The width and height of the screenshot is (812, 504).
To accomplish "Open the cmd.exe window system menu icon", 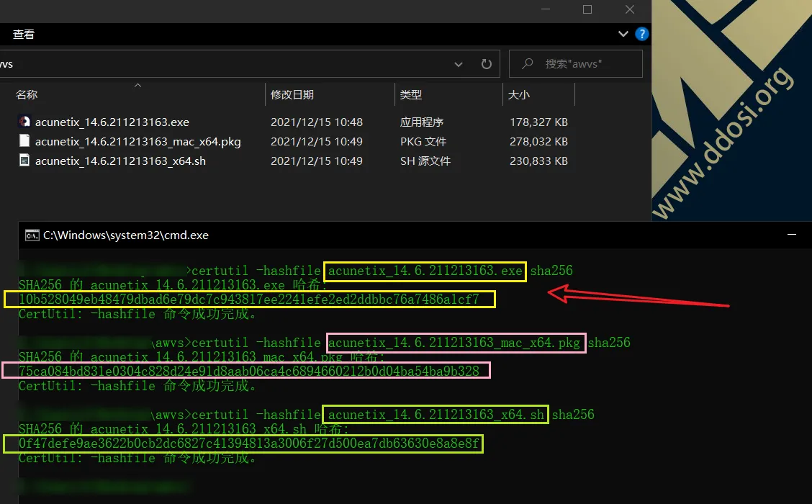I will point(32,235).
